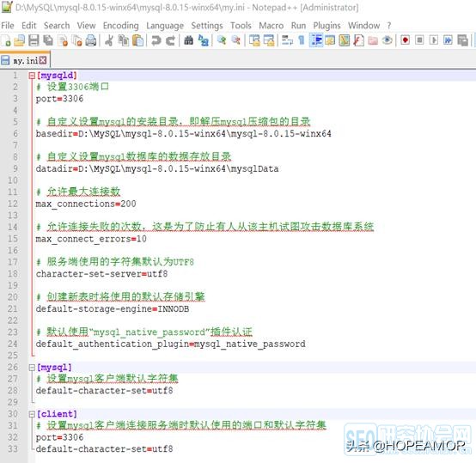The height and width of the screenshot is (463, 476).
Task: Click Run Macro Multiple Times icon
Action: tap(448, 40)
